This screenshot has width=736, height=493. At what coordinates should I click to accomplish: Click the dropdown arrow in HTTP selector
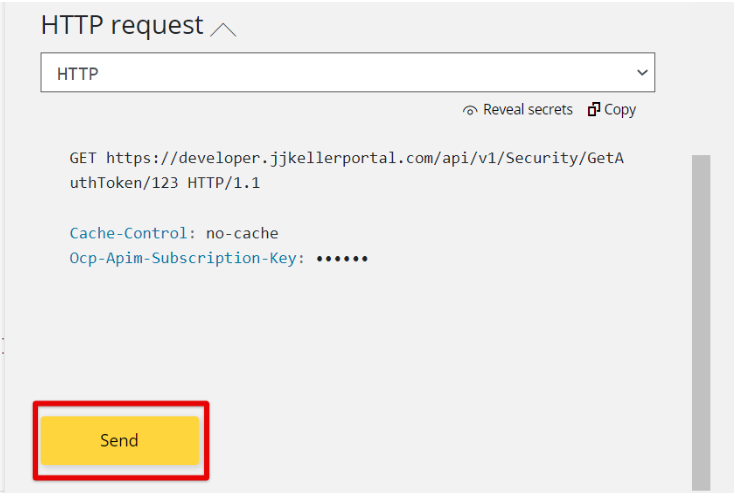point(642,73)
